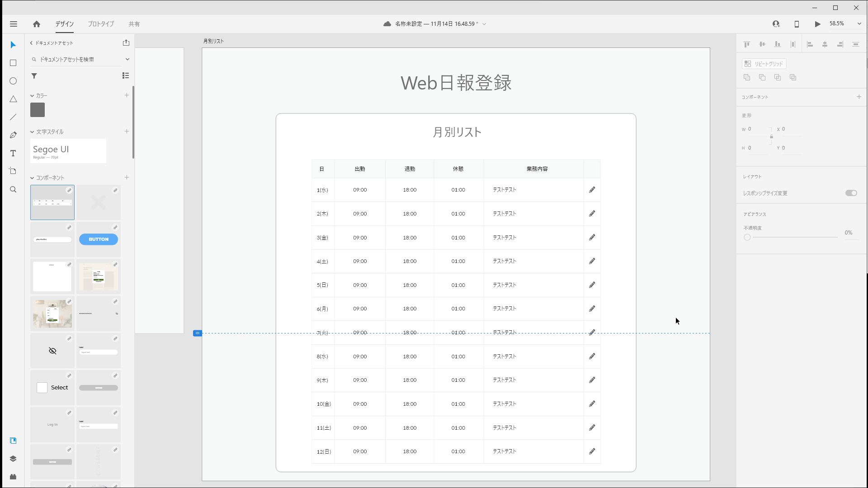Select the Log In component thumbnail
Viewport: 868px width, 488px height.
pyautogui.click(x=52, y=425)
